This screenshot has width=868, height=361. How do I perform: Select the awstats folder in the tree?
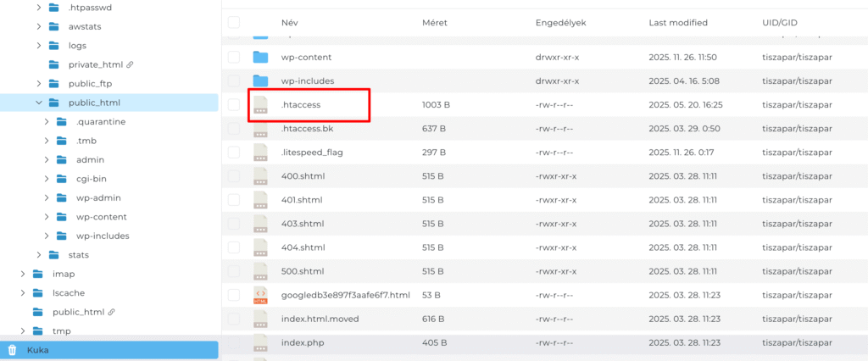coord(84,26)
